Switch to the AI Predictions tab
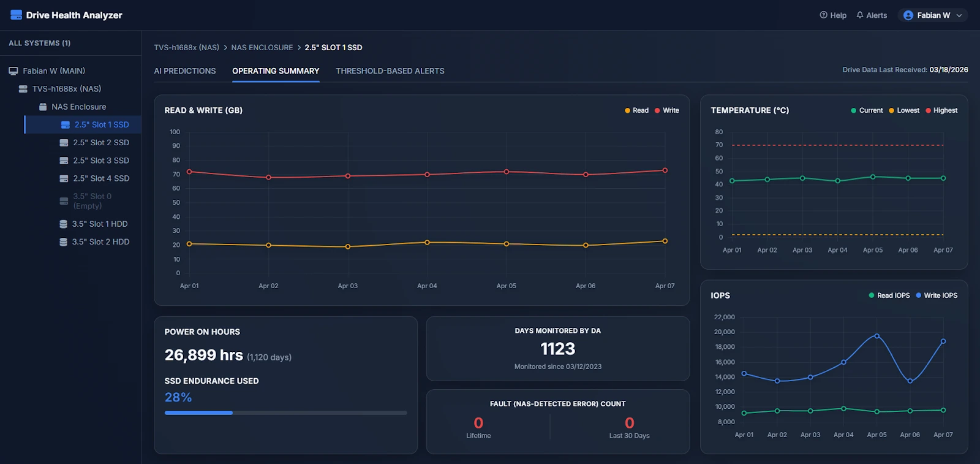The height and width of the screenshot is (464, 980). (185, 71)
